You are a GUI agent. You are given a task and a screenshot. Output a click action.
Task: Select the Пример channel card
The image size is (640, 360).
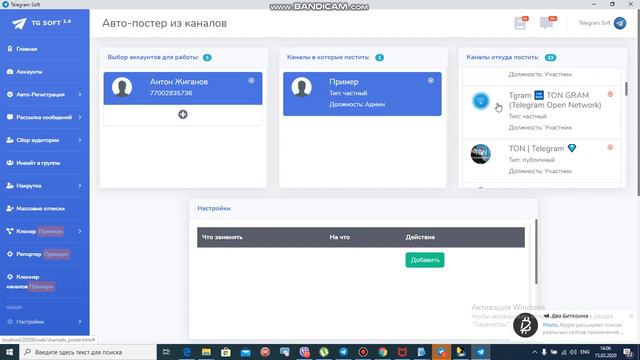point(362,94)
